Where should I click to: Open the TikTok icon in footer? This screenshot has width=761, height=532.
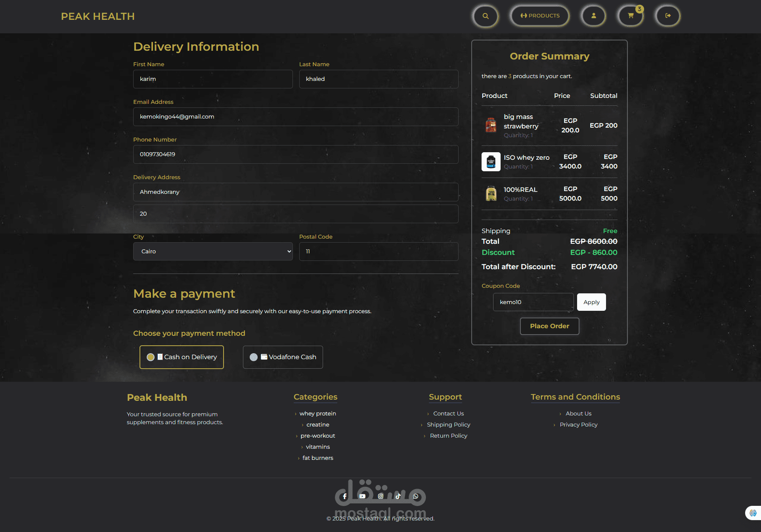coord(398,496)
